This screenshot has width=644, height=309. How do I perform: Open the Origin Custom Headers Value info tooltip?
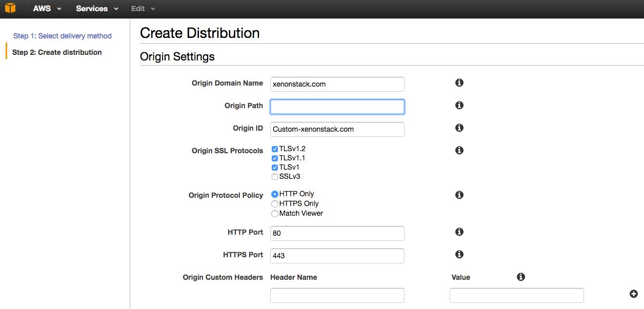click(521, 277)
